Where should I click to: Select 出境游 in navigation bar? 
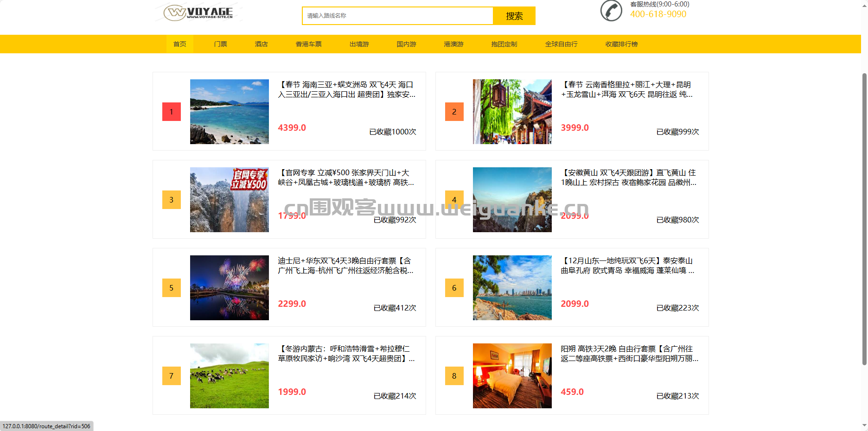359,44
